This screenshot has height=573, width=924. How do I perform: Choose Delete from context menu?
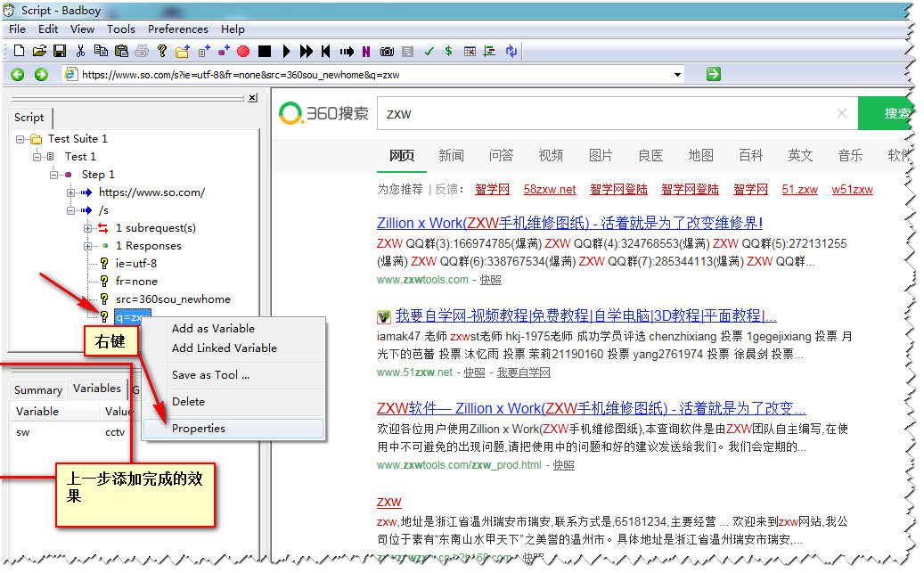[x=189, y=401]
